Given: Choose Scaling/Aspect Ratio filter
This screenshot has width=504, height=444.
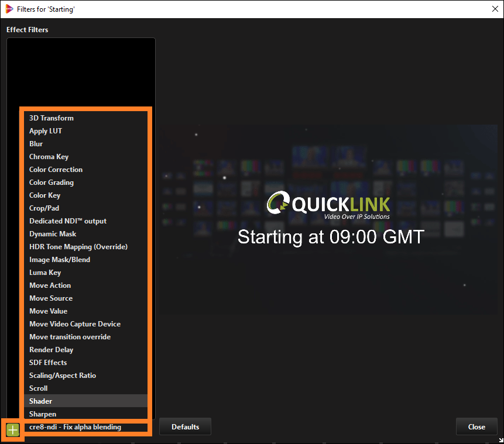Looking at the screenshot, I should click(x=85, y=375).
